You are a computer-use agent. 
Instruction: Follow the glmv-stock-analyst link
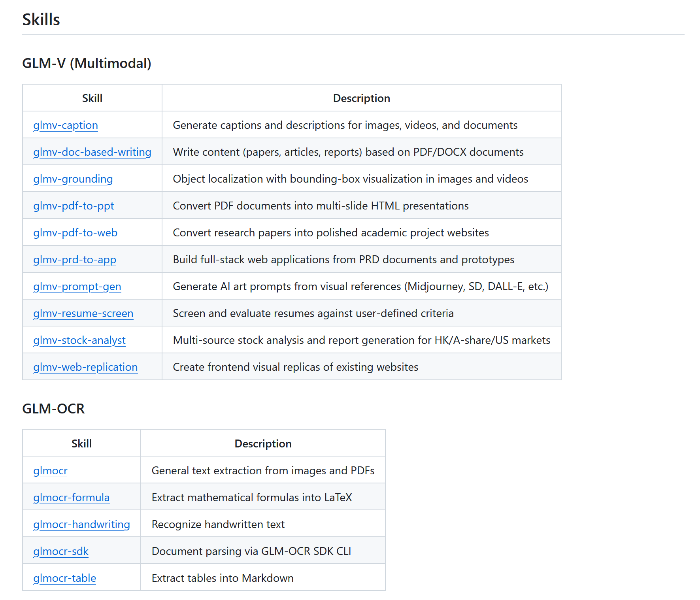79,340
